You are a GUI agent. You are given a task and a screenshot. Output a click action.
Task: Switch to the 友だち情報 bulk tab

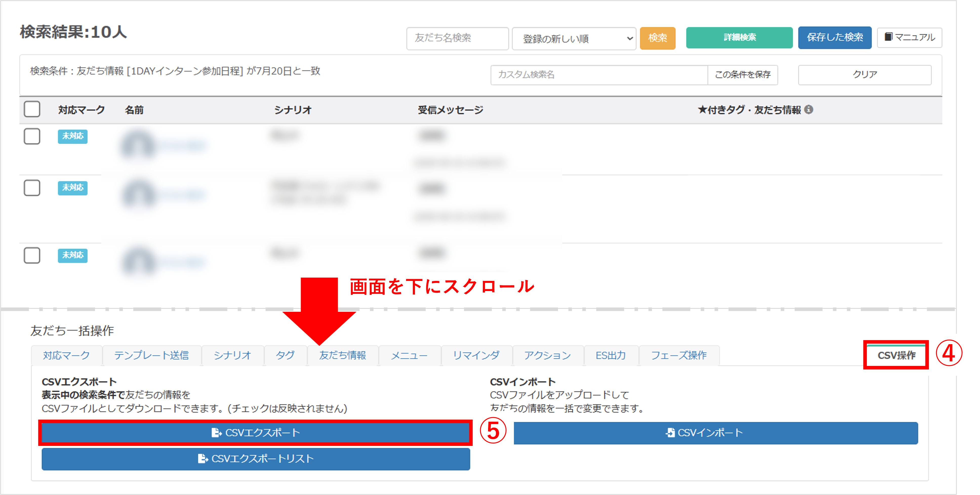(x=342, y=355)
